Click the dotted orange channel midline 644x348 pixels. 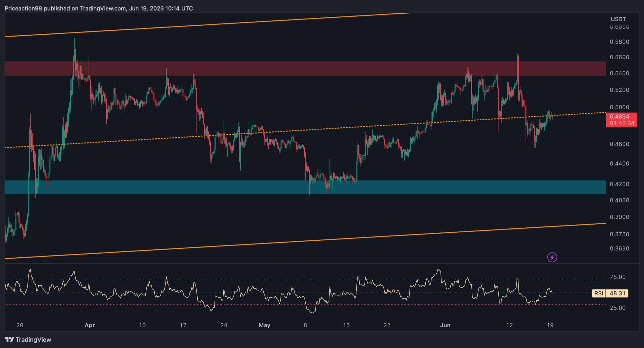point(305,130)
